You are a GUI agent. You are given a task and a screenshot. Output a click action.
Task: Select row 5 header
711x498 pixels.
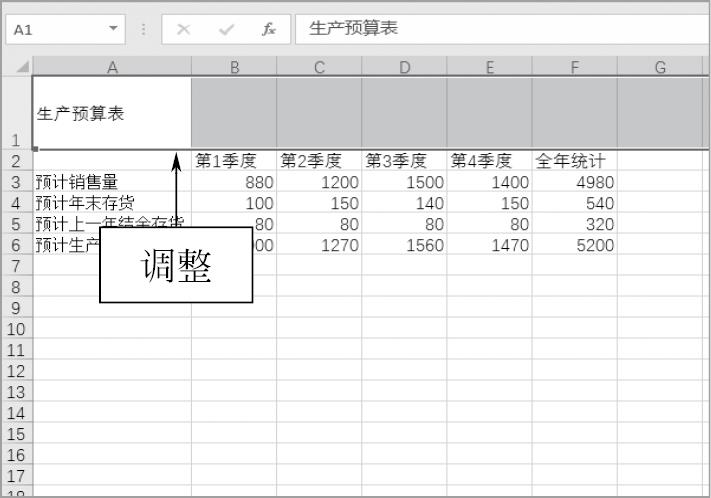click(x=17, y=224)
